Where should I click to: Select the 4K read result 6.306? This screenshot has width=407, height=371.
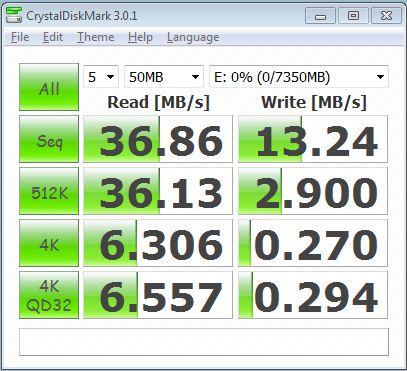(x=158, y=243)
